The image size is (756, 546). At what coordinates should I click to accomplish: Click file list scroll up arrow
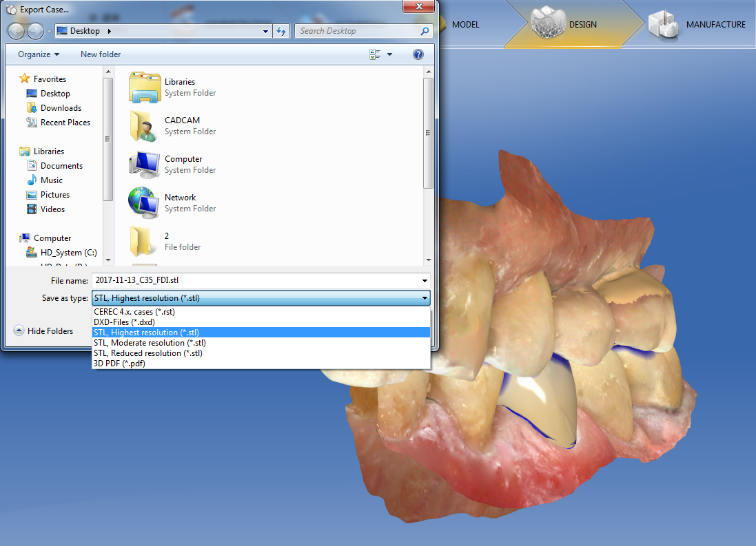[428, 72]
